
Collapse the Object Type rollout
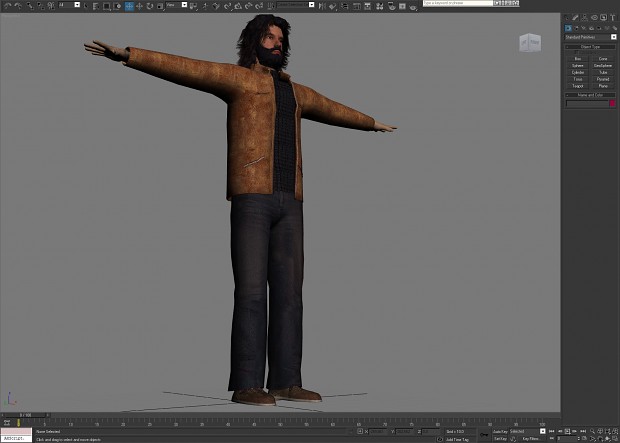[590, 47]
